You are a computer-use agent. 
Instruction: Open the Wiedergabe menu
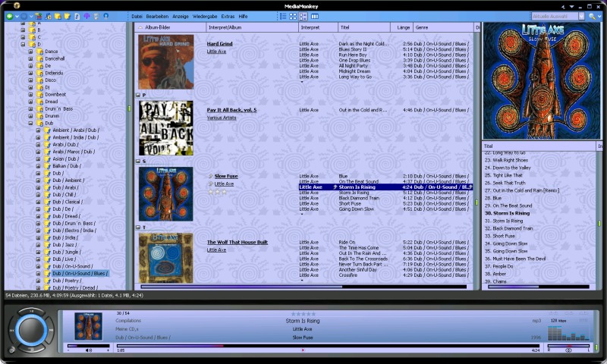pos(205,16)
